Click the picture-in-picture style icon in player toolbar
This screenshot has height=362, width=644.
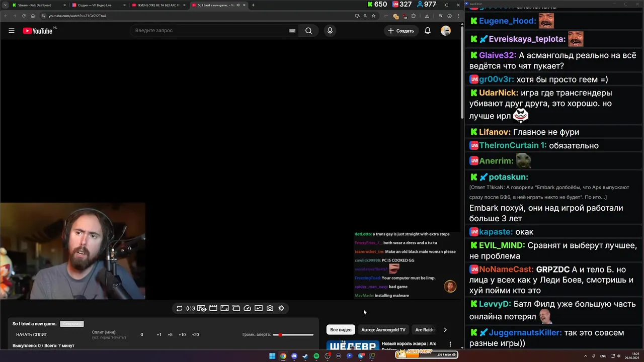(x=224, y=308)
